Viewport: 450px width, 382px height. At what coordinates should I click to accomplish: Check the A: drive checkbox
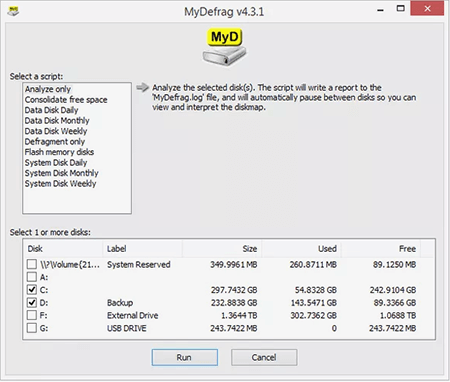[x=32, y=277]
